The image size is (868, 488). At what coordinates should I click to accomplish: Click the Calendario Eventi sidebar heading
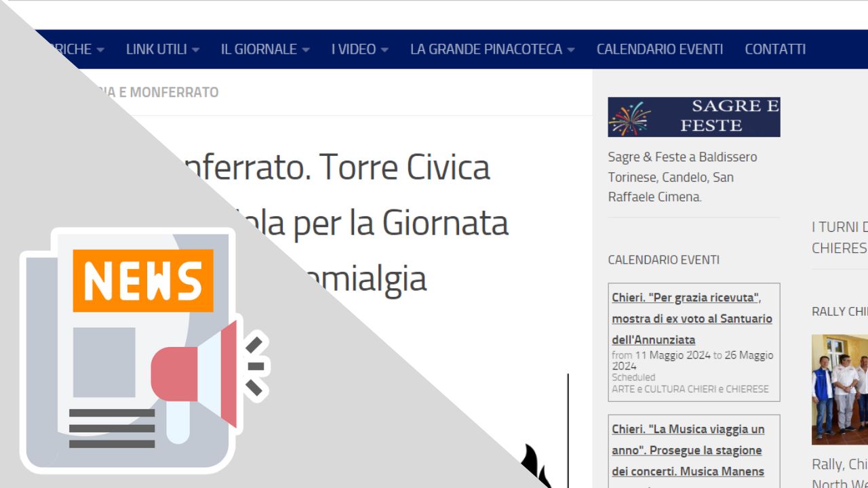(663, 260)
